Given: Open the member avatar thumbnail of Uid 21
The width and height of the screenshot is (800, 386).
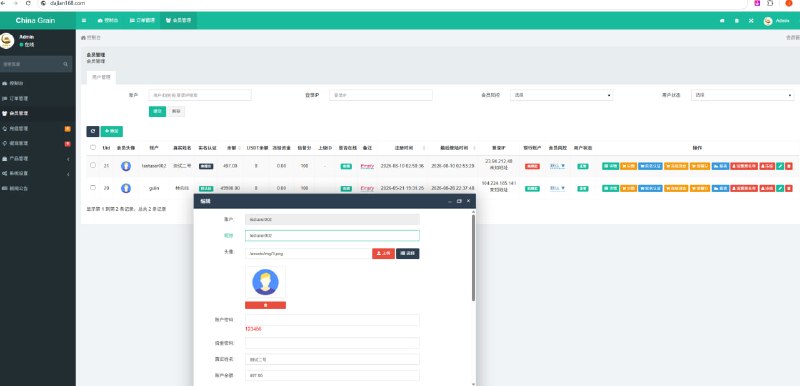Looking at the screenshot, I should pyautogui.click(x=126, y=166).
